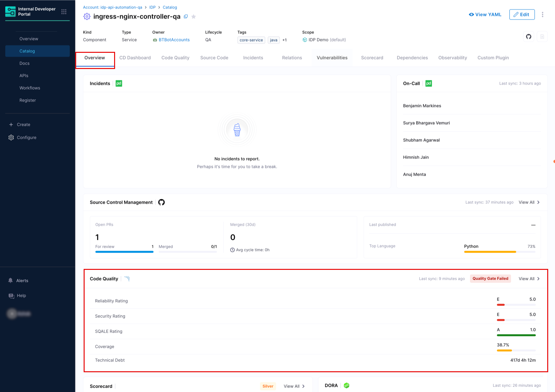The image size is (555, 392).
Task: Click the Technical Debt value 417d 4h 12m
Action: point(523,360)
